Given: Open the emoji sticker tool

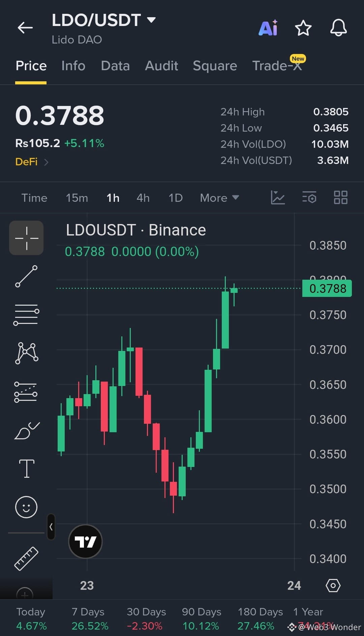Looking at the screenshot, I should tap(26, 507).
